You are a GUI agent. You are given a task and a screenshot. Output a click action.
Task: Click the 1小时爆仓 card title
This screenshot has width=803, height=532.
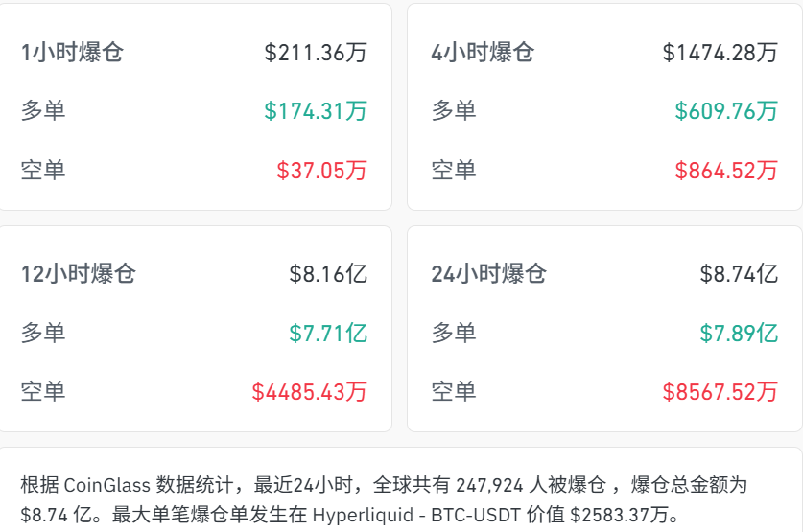point(72,53)
